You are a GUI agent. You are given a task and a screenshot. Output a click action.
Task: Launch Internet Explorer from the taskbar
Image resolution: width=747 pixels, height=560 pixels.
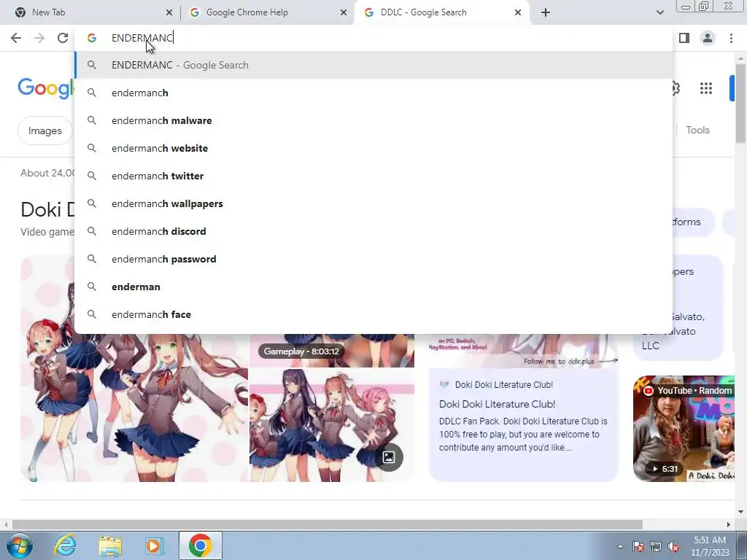tap(65, 545)
